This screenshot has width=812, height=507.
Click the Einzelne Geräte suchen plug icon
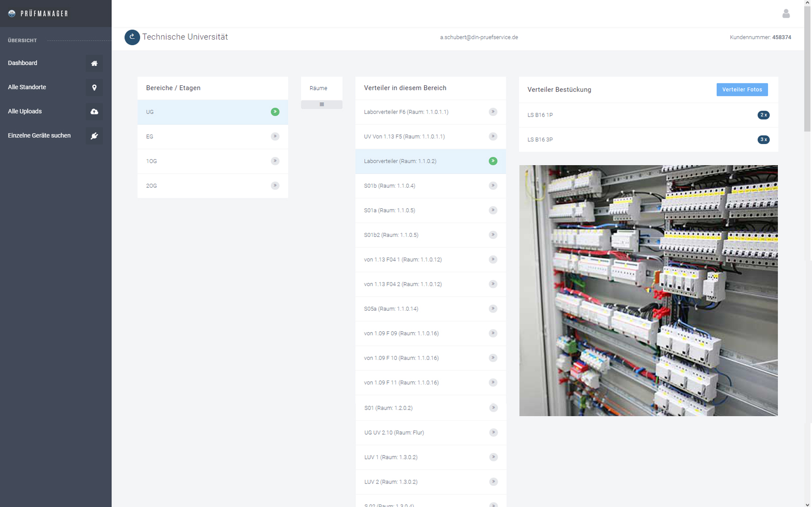pyautogui.click(x=94, y=136)
